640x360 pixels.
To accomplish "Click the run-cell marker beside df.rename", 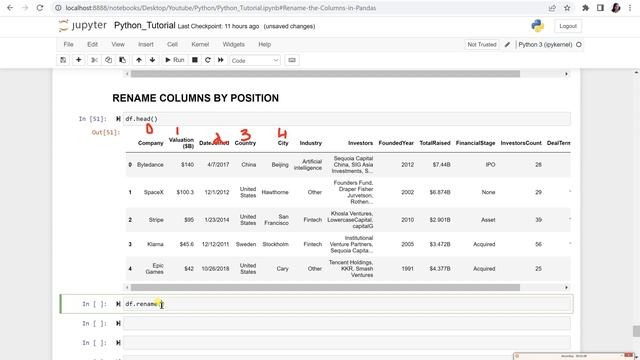I will coord(118,304).
